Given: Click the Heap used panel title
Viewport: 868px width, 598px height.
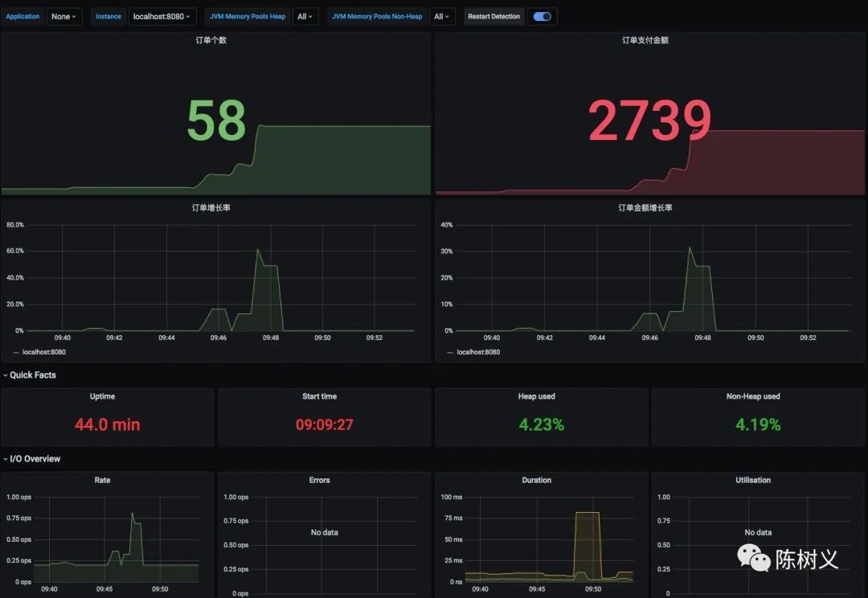Looking at the screenshot, I should pos(536,396).
